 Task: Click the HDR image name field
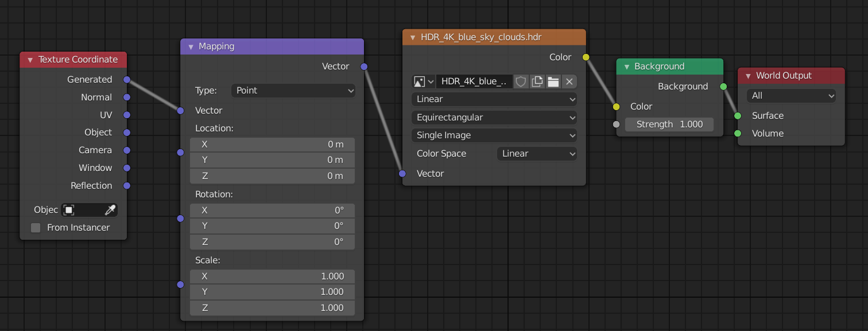coord(474,81)
